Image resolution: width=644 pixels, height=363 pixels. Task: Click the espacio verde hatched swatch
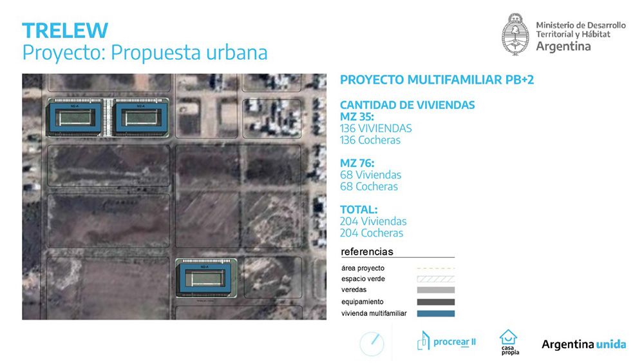435,279
